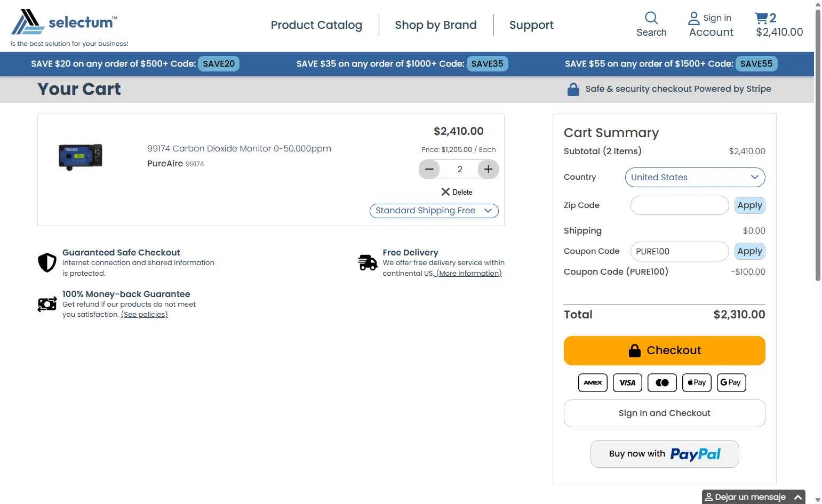The image size is (822, 504).
Task: Select the Mastercard payment icon
Action: coord(662,382)
